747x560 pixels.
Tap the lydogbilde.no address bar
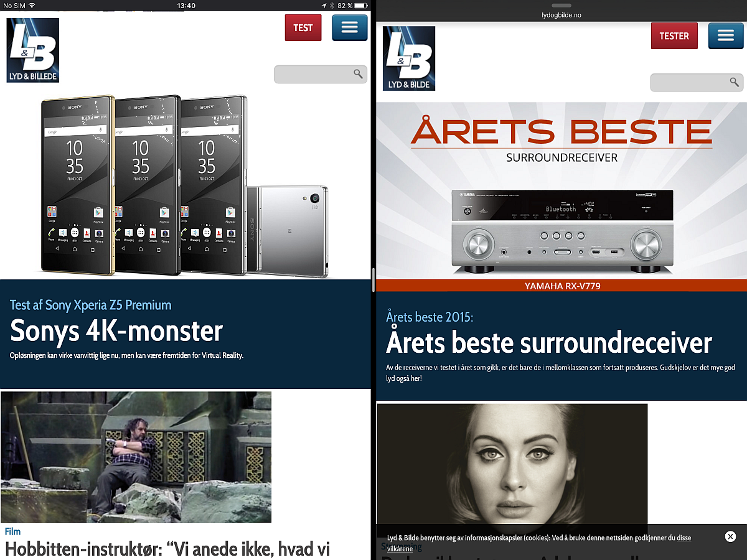click(561, 15)
